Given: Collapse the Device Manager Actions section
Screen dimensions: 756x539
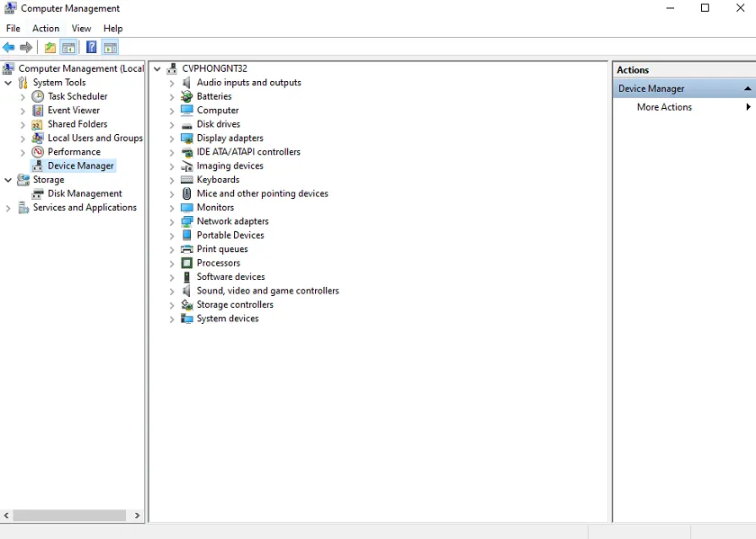Looking at the screenshot, I should 745,88.
